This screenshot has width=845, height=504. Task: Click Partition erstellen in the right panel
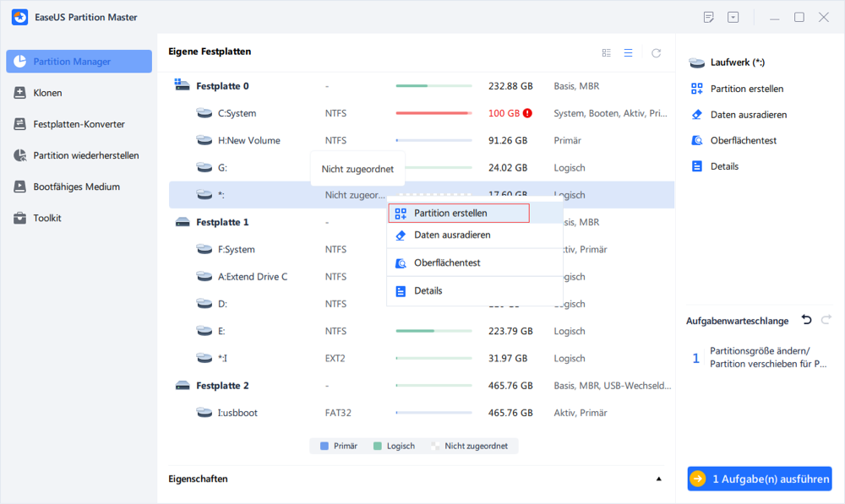(746, 89)
